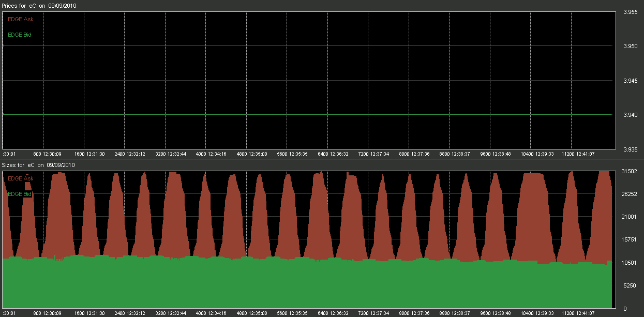
Task: Click the 10501 size axis label
Action: [629, 263]
